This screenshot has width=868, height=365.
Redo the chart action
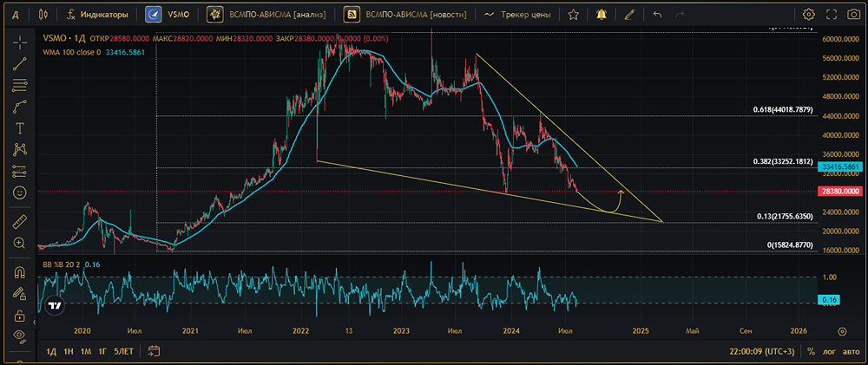pyautogui.click(x=681, y=15)
